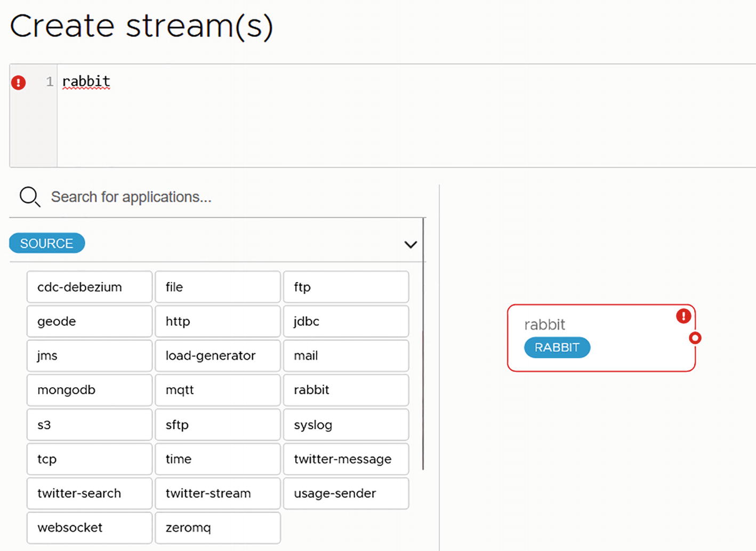756x551 pixels.
Task: Select rabbit in the source palette
Action: [345, 390]
